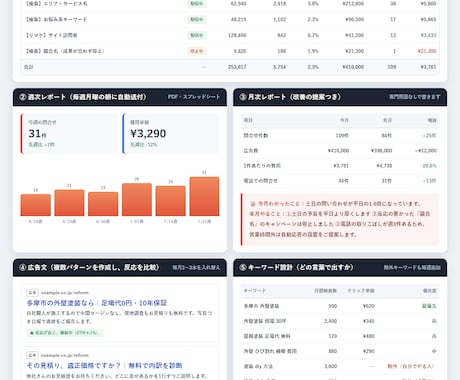Screen dimensions: 460x380
Task: Click the keyword row 外壁塗装 相場 30坪
Action: (340, 321)
